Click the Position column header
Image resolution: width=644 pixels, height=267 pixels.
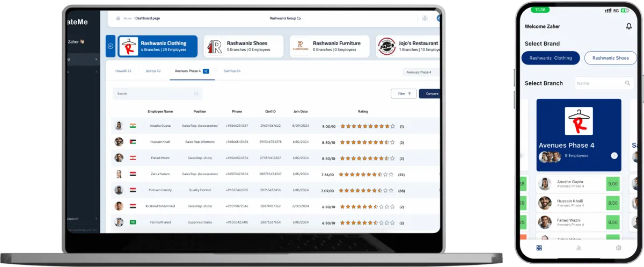200,112
